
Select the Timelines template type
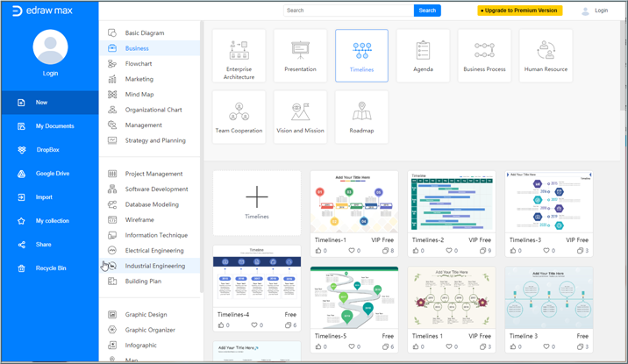point(361,55)
